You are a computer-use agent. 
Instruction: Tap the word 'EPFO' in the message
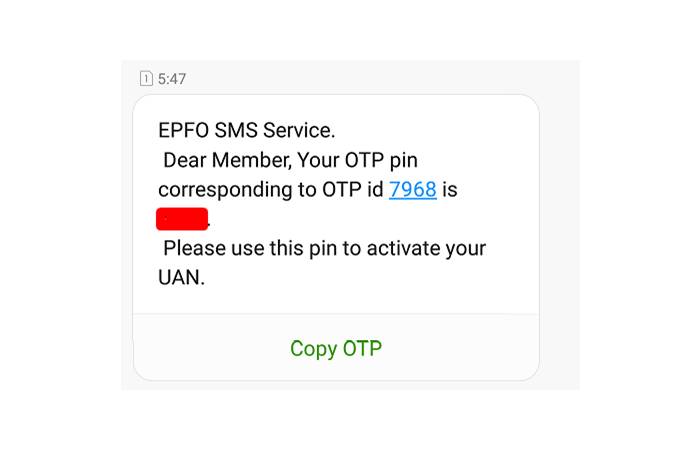tap(183, 130)
